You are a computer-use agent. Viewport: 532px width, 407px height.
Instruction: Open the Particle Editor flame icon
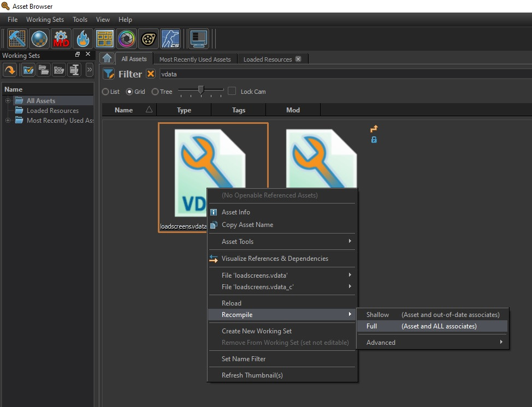pyautogui.click(x=82, y=39)
